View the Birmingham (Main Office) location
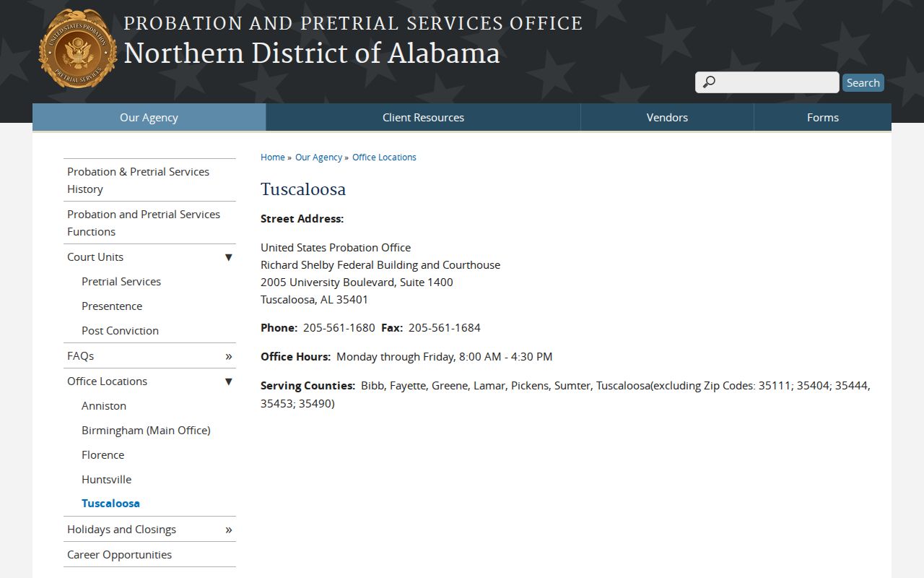Viewport: 924px width, 578px height. click(146, 431)
